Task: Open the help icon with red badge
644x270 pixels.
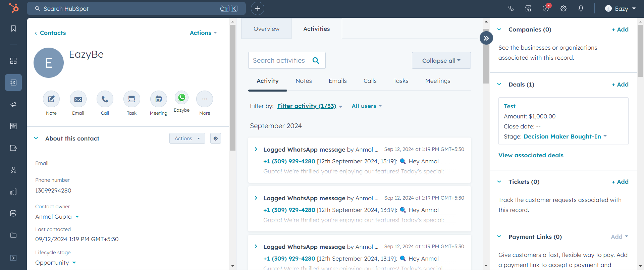Action: (x=546, y=8)
